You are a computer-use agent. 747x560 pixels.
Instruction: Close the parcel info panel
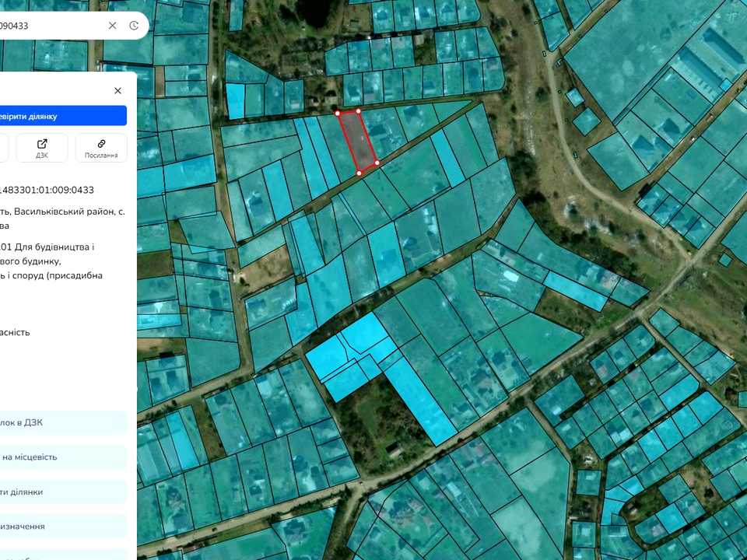pos(118,90)
